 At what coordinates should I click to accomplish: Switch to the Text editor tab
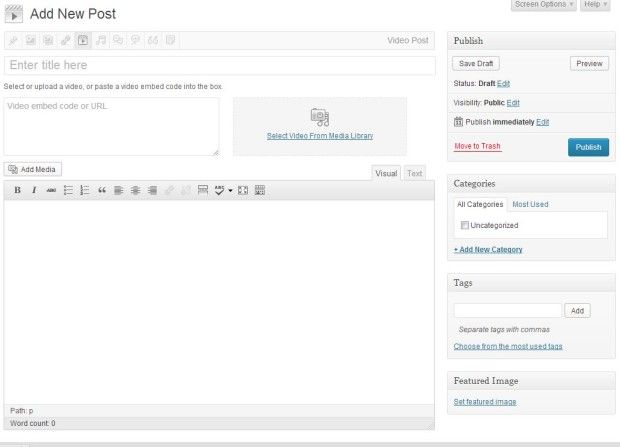tap(414, 173)
